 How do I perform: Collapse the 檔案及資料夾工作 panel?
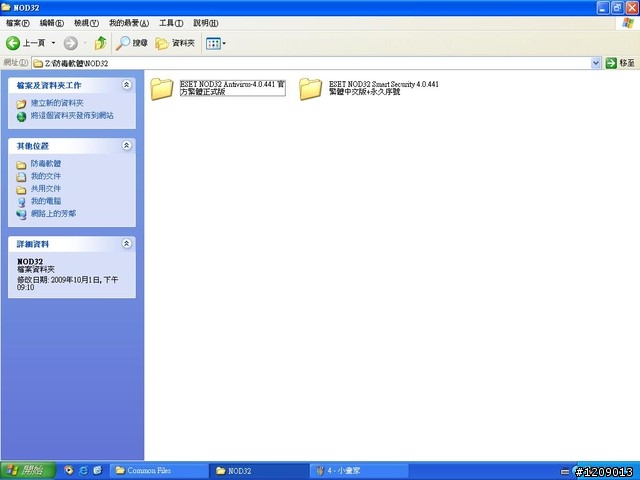coord(127,85)
